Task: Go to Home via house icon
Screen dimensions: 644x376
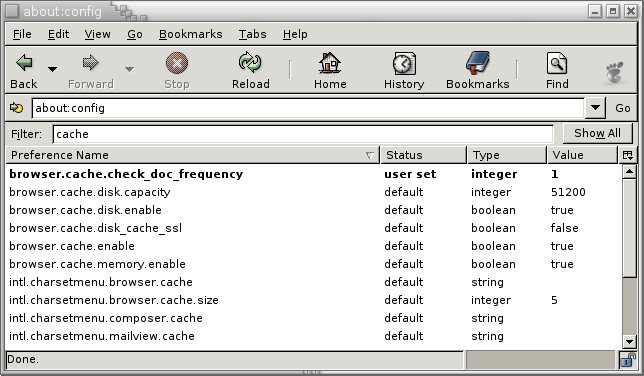Action: (x=330, y=63)
